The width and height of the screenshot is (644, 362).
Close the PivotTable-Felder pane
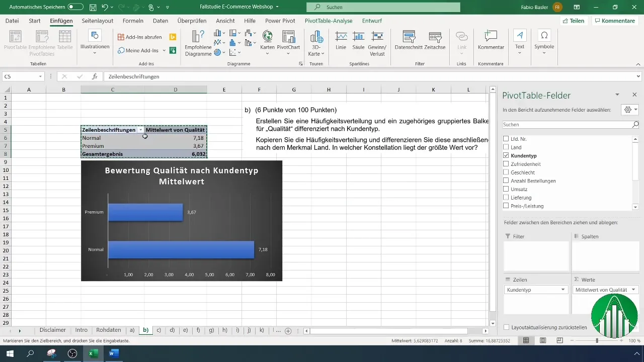pyautogui.click(x=634, y=95)
